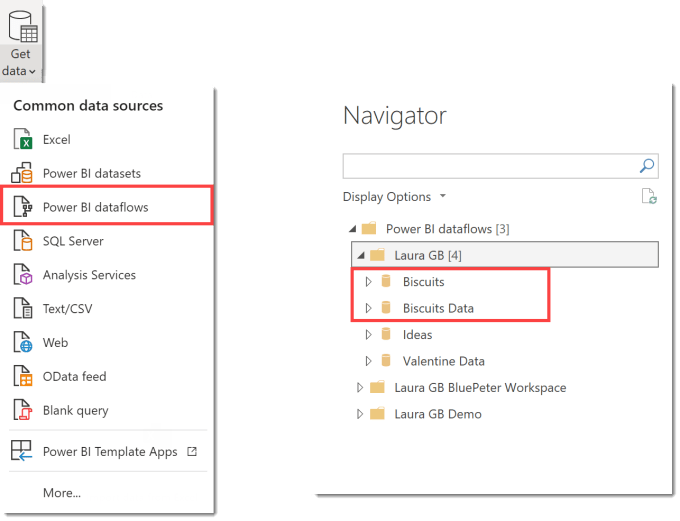Click the Navigator search box
This screenshot has width=680, height=521.
(500, 166)
